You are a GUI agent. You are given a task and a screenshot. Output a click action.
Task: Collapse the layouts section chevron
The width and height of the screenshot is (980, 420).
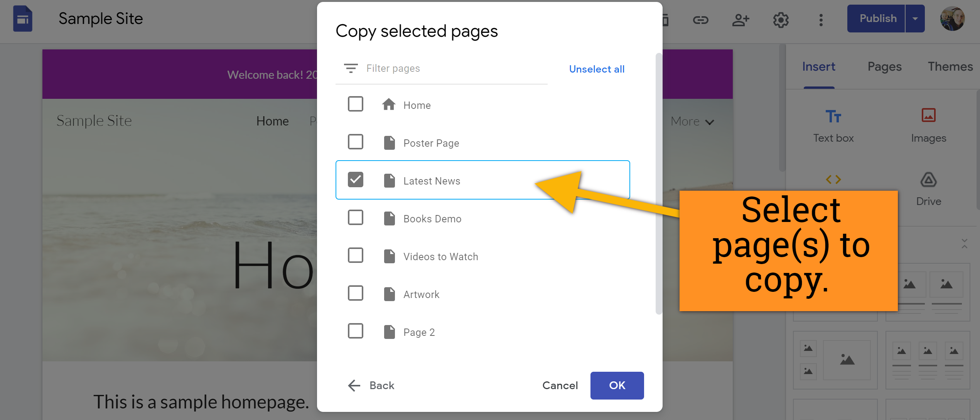point(964,244)
